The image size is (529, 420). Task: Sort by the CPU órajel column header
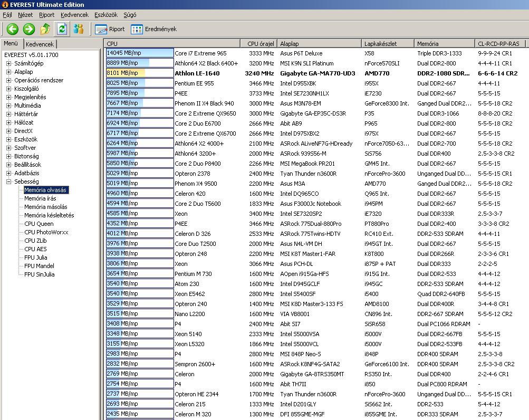tap(259, 44)
